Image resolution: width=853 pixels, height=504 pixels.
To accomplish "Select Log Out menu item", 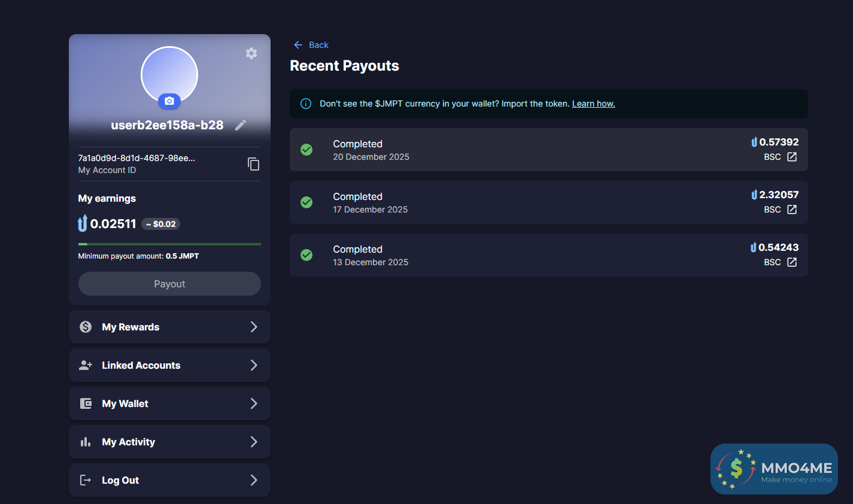I will (x=169, y=480).
